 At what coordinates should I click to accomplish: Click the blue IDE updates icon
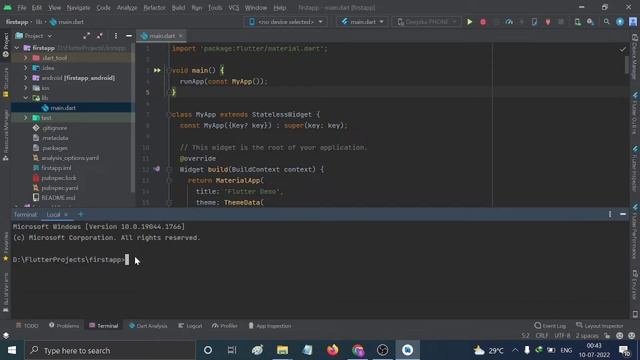620,22
